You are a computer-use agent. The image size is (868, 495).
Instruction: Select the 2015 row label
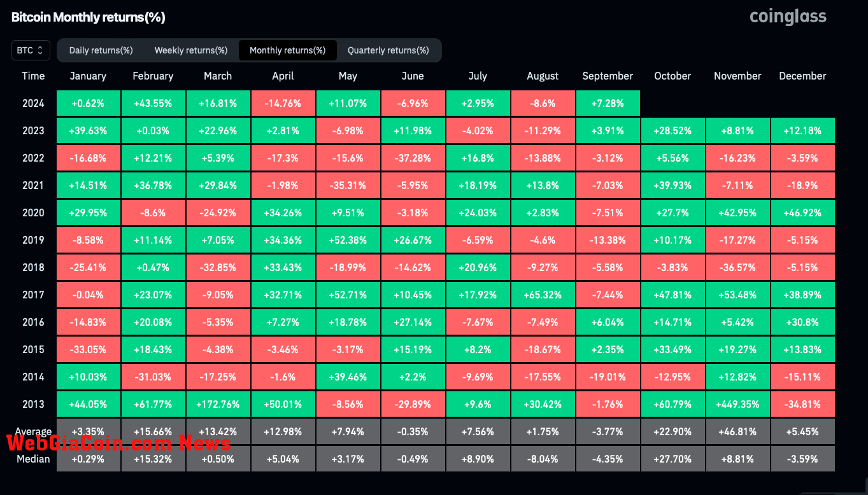click(33, 349)
